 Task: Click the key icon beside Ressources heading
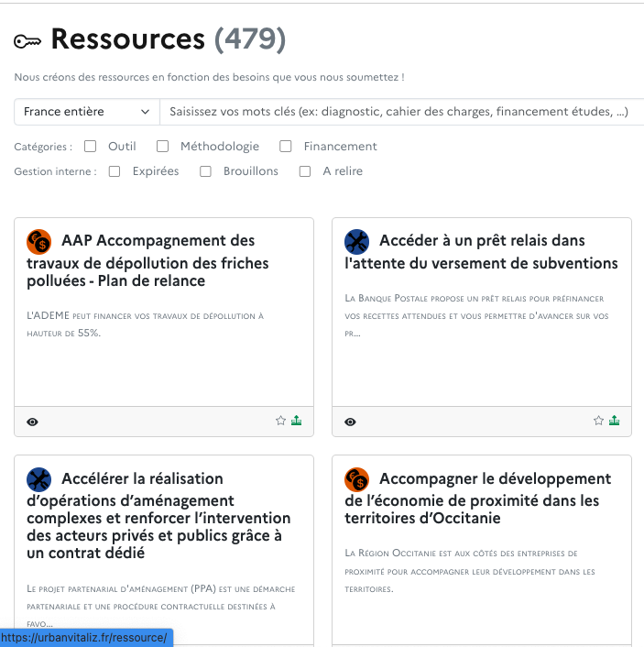27,41
